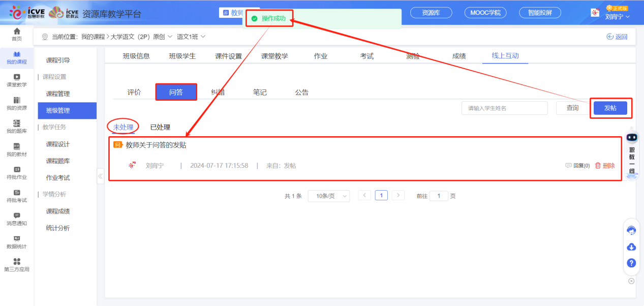Open 第三方应用 sidebar icon
This screenshot has height=306, width=644.
click(17, 265)
